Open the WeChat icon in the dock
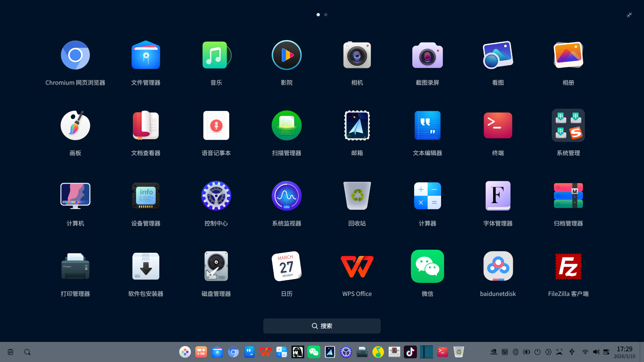The height and width of the screenshot is (362, 644). [x=314, y=352]
